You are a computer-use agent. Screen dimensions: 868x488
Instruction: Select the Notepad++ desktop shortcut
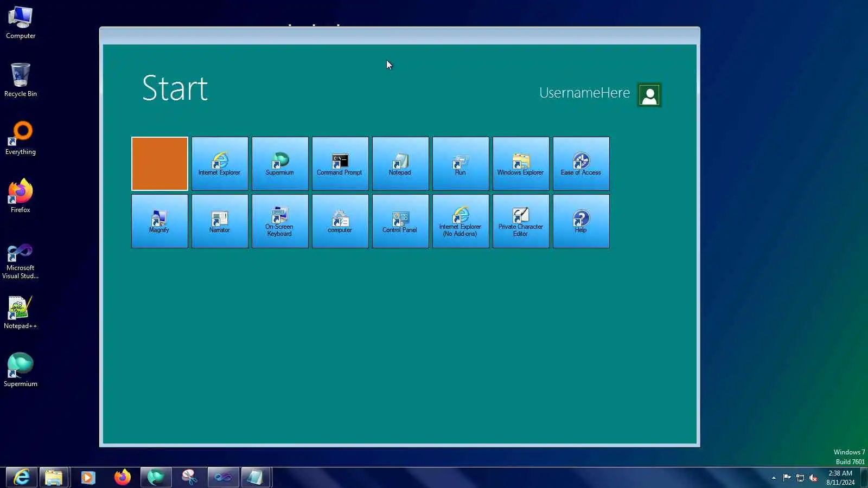[x=21, y=312]
